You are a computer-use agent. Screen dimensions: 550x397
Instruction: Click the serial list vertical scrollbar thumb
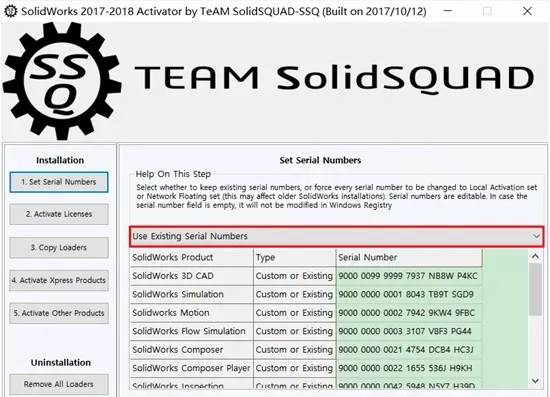[535, 290]
